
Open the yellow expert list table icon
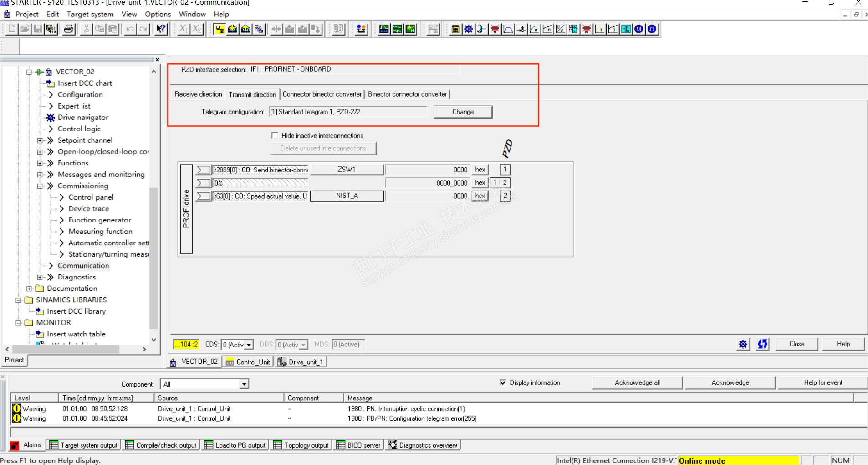(x=455, y=29)
